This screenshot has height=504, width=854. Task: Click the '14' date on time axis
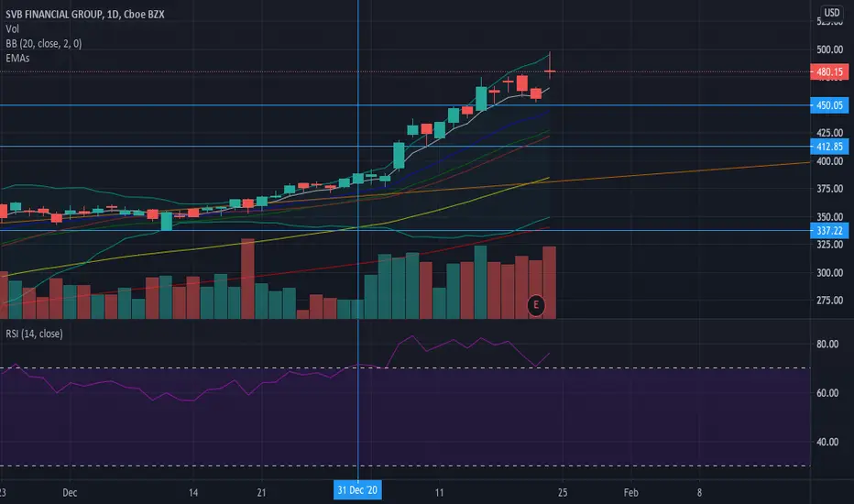[x=192, y=493]
